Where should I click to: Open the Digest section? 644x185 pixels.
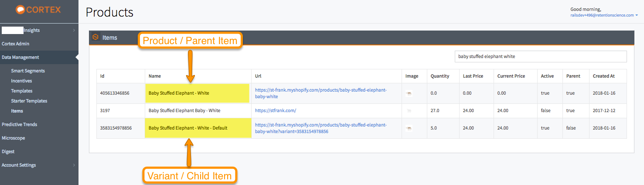point(8,151)
